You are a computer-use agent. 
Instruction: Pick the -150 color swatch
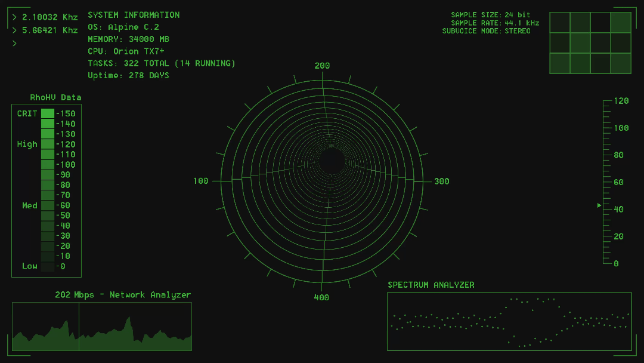tap(48, 113)
